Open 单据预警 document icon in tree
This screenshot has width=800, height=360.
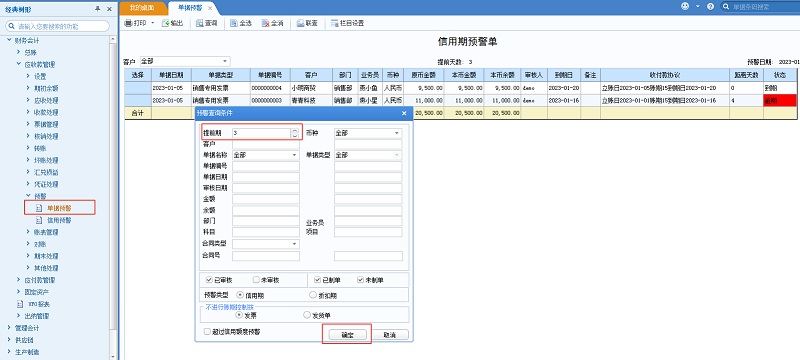click(39, 208)
